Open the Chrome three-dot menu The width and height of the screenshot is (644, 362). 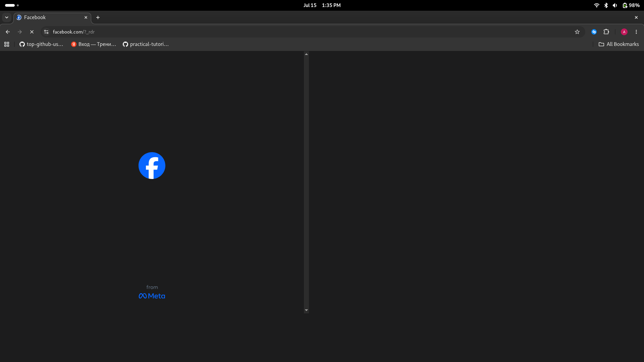coord(636,32)
